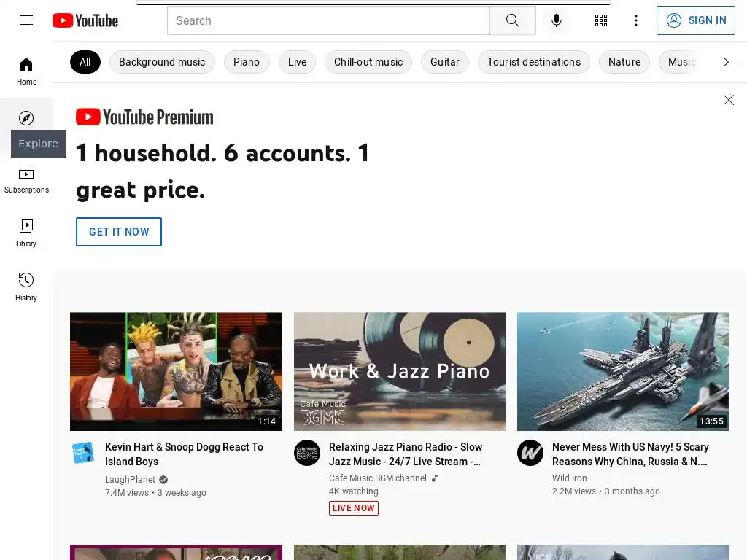
Task: Click the 7.4M views metadata text
Action: (x=127, y=493)
